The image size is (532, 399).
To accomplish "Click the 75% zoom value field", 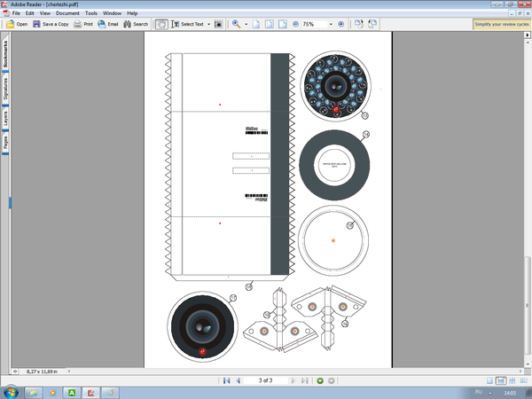I will coord(315,24).
